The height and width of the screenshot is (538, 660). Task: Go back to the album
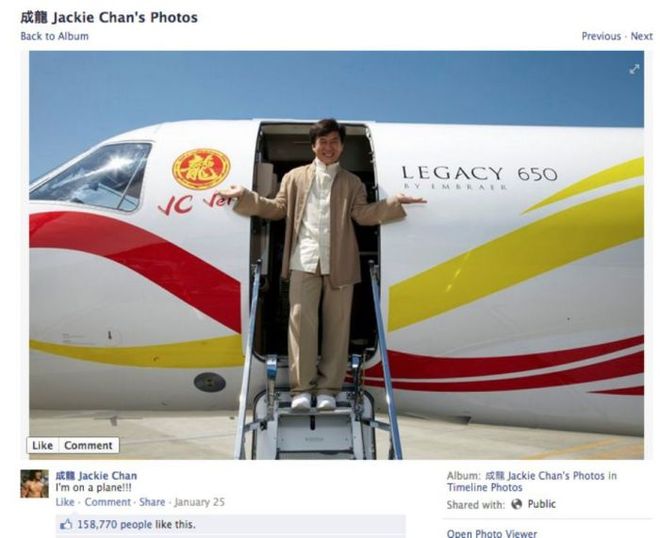pos(55,36)
